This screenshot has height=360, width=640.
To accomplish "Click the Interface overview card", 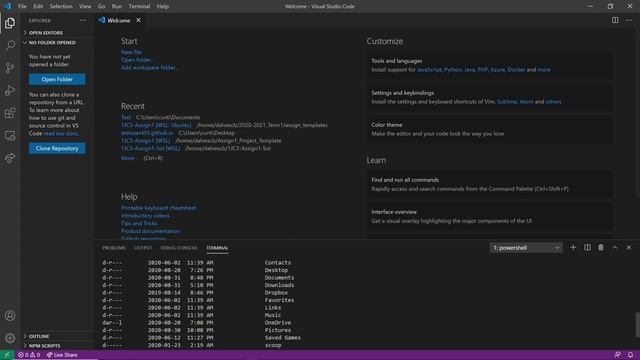I will point(489,216).
